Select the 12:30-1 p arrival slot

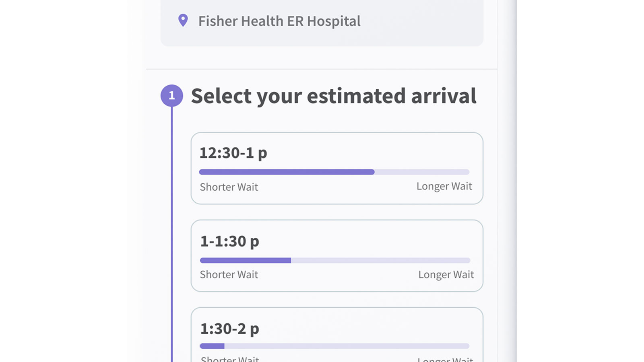[336, 168]
